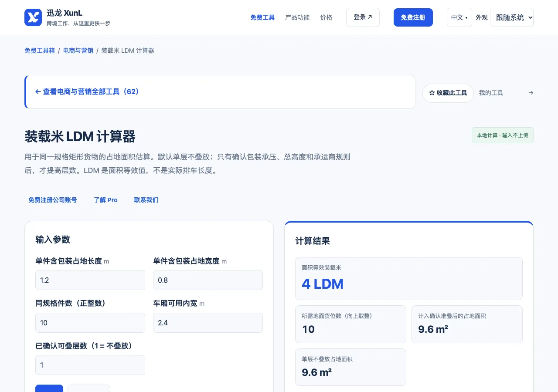Focus the 单件含包装占地宽度 input field
Viewport: 558px width, 392px height.
coord(208,280)
